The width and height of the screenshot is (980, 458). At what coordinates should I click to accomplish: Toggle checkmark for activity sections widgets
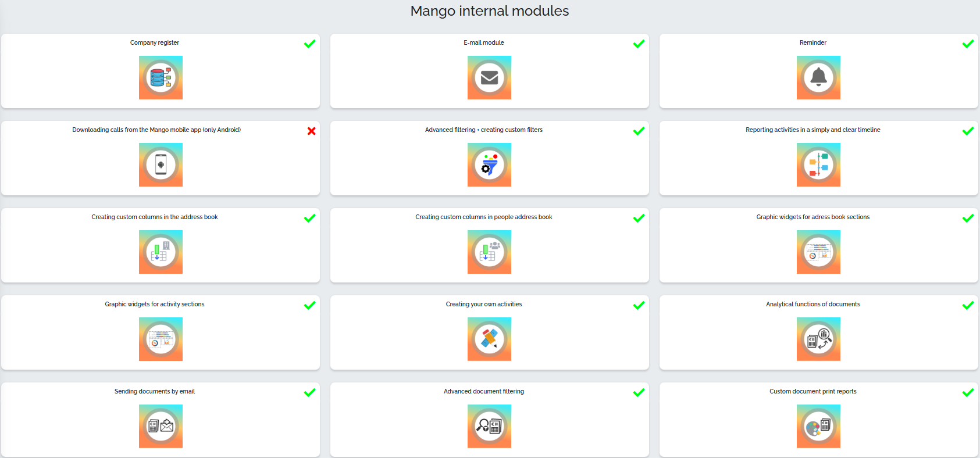click(309, 305)
